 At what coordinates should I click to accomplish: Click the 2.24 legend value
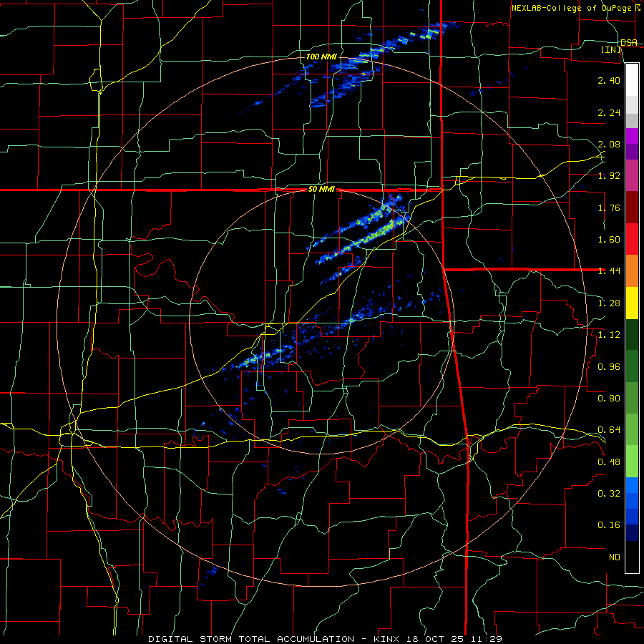(x=609, y=112)
